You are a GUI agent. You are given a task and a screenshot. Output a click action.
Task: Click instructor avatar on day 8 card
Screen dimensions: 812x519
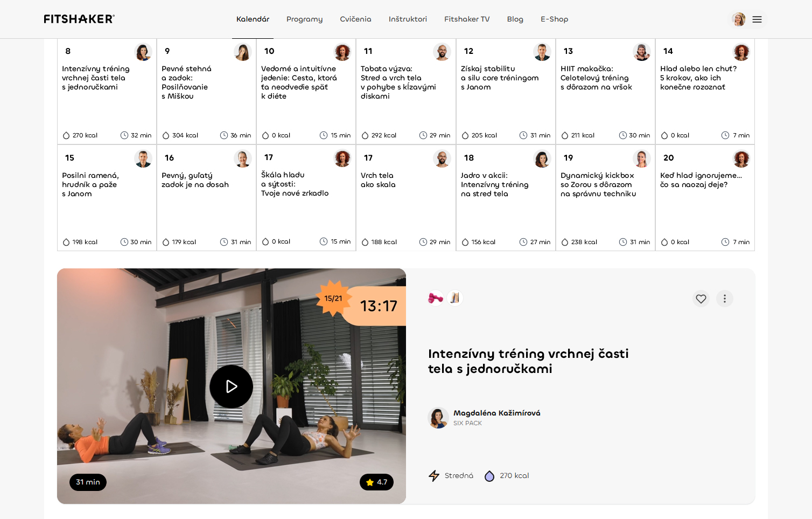(143, 52)
